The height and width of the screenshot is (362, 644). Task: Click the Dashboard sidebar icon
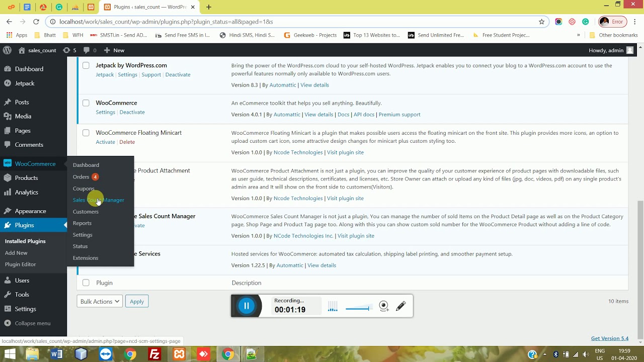8,69
